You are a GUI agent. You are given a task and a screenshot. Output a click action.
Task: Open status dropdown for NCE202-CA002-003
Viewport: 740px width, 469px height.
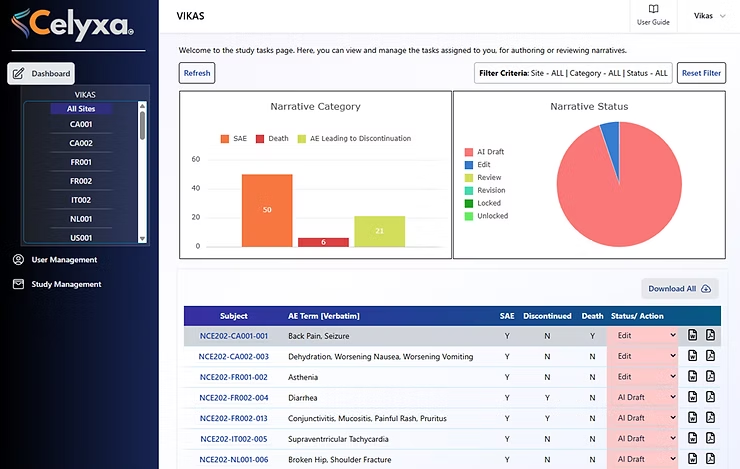pyautogui.click(x=642, y=356)
